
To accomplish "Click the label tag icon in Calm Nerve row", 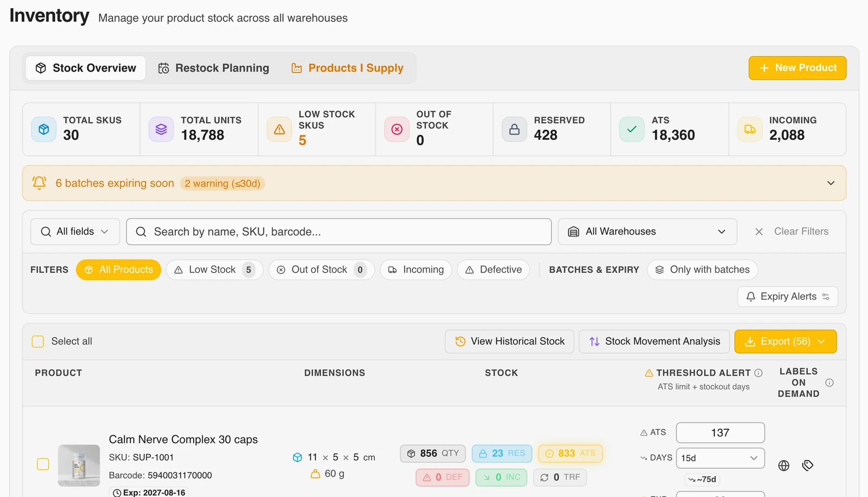I will tap(808, 466).
